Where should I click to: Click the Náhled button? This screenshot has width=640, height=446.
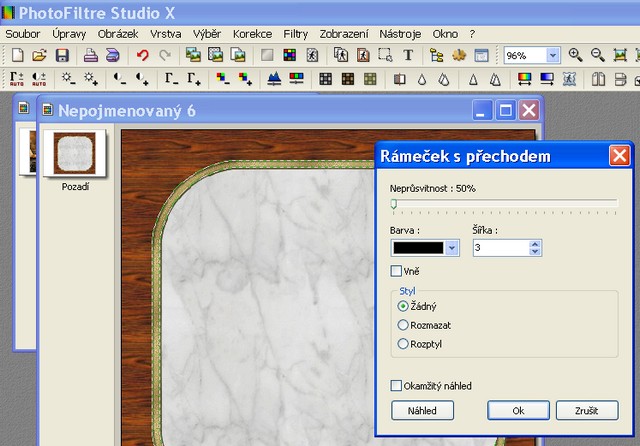pyautogui.click(x=422, y=410)
